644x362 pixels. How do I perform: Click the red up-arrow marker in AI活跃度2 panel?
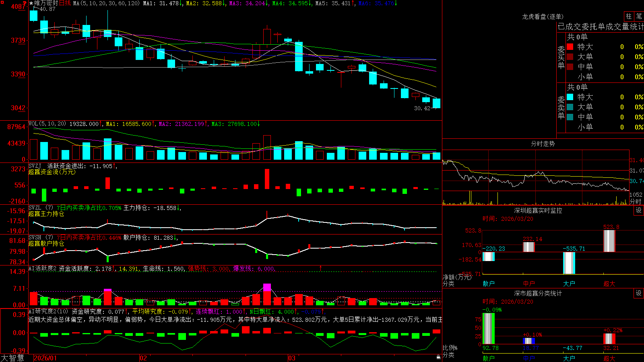point(321,268)
